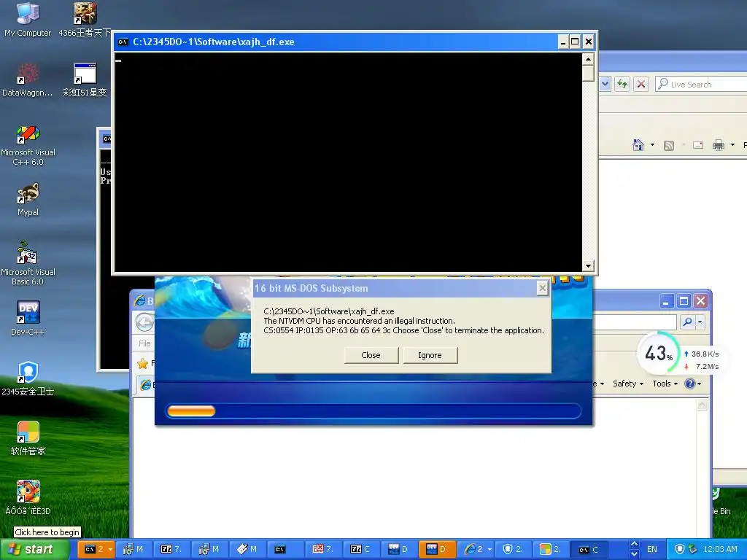The height and width of the screenshot is (560, 747).
Task: Open the File menu in the front IE window
Action: click(x=145, y=343)
